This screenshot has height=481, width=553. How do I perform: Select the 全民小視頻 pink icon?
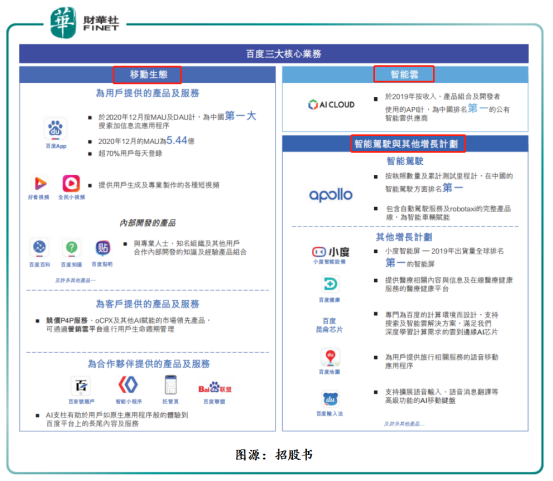(x=71, y=183)
